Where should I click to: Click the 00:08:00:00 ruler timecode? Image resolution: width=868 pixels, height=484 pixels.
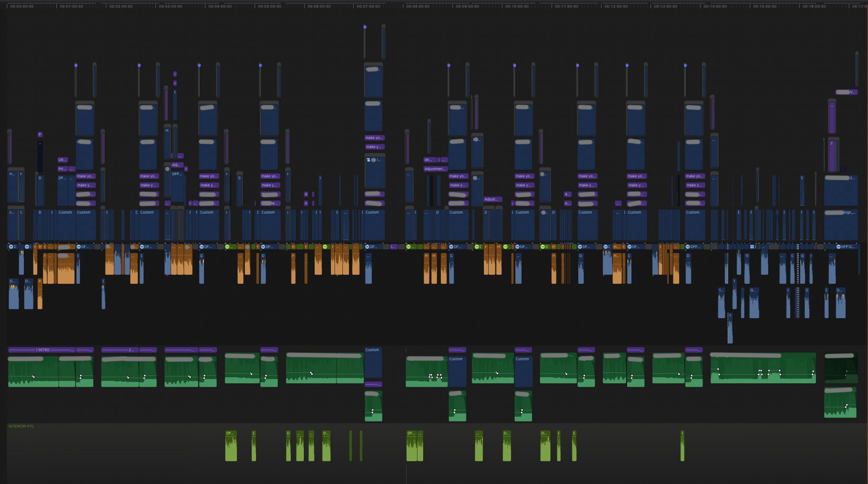[x=418, y=7]
